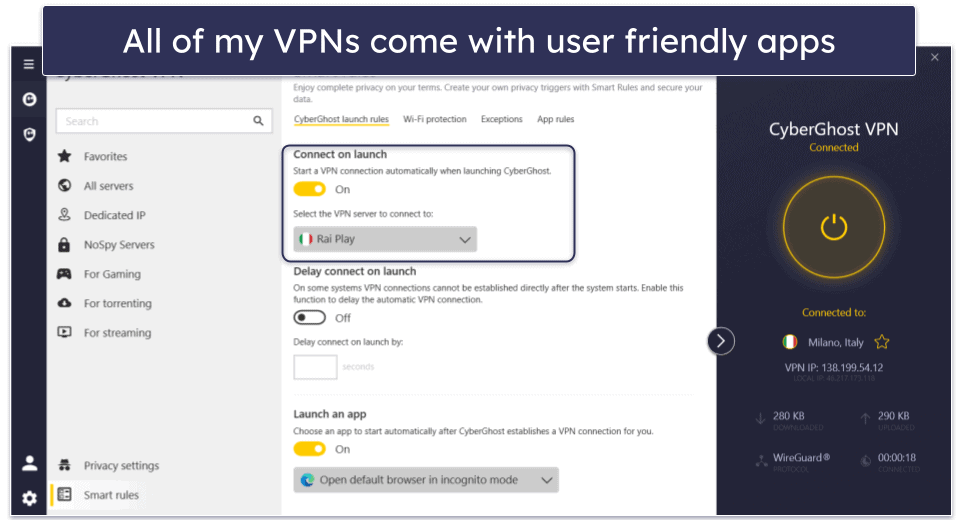Screen dimensions: 958x520
Task: Click the Privacy settings spy icon
Action: pos(64,465)
